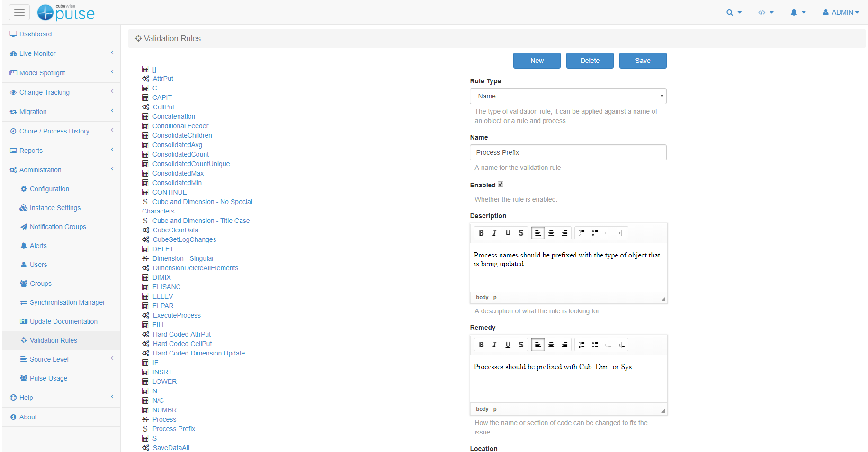Open the Users page
The width and height of the screenshot is (868, 452).
click(61, 265)
